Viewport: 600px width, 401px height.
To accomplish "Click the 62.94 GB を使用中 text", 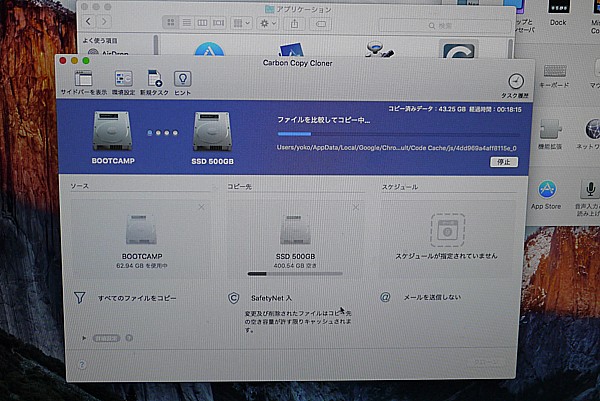I will (x=142, y=266).
